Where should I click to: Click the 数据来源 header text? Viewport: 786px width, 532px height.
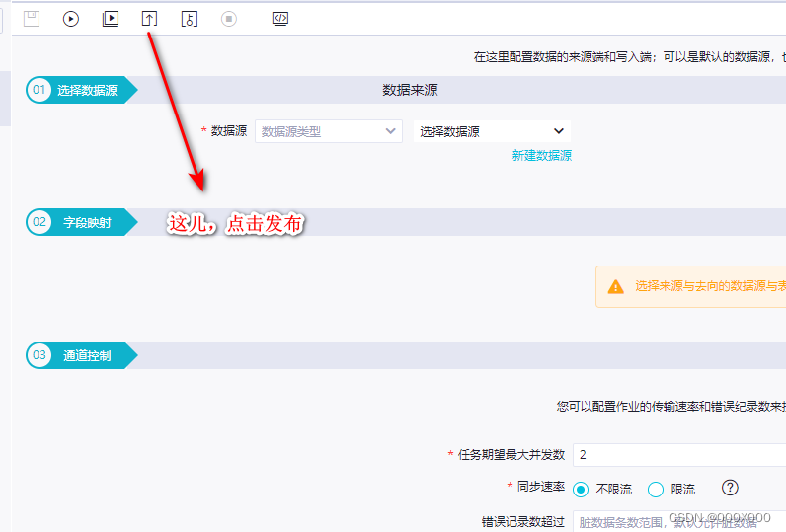coord(410,90)
